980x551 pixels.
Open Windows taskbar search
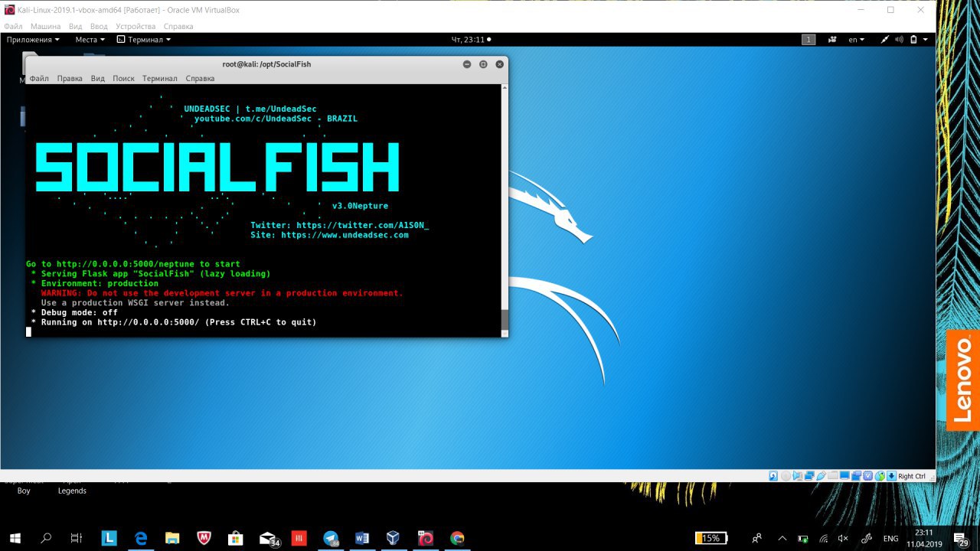tap(46, 538)
